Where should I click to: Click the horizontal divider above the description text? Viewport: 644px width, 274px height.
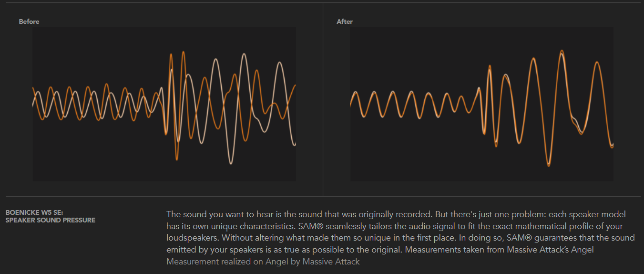point(322,196)
